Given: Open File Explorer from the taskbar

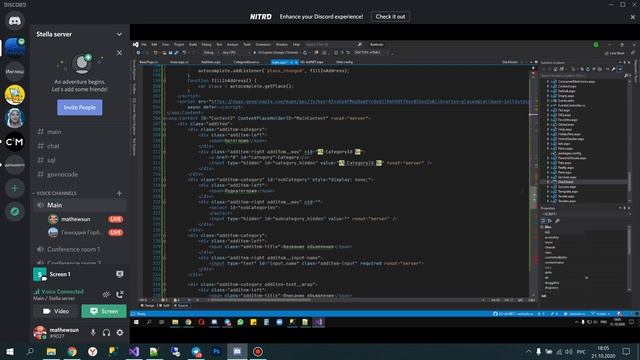Looking at the screenshot, I should [51, 351].
